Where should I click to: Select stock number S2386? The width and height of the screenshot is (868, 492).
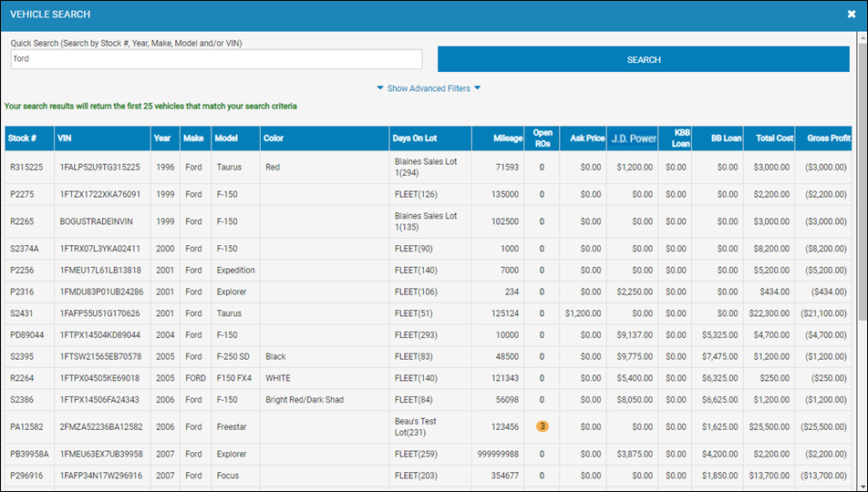pyautogui.click(x=22, y=400)
